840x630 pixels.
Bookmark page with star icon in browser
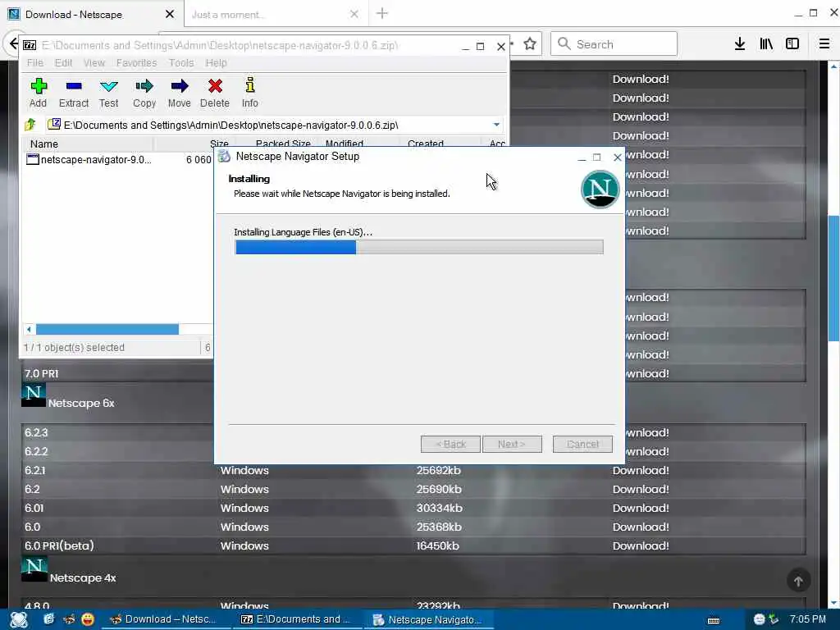coord(530,44)
